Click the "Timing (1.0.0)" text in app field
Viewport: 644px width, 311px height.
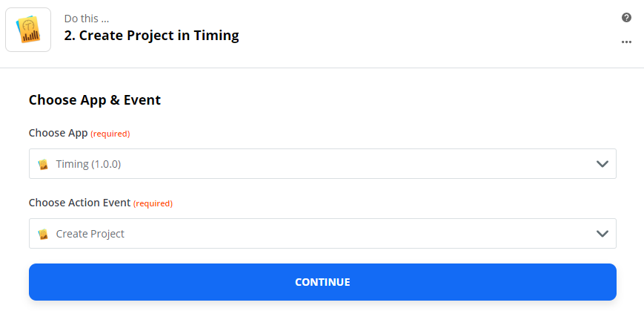tap(88, 164)
